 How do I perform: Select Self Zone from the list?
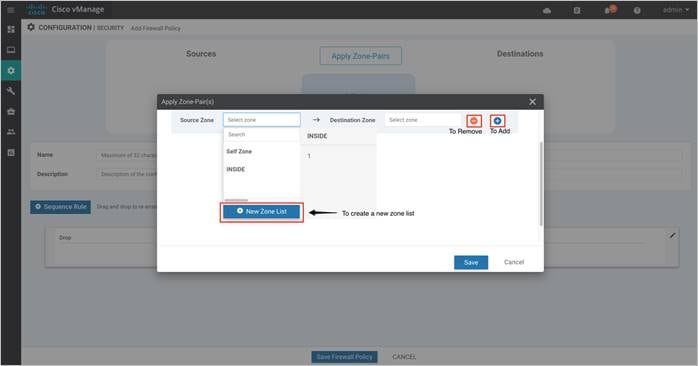[239, 151]
